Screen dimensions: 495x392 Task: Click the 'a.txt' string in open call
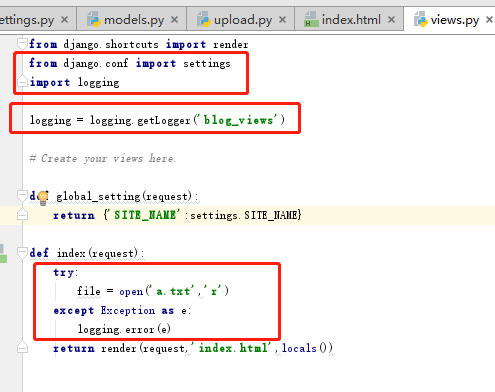coord(171,291)
